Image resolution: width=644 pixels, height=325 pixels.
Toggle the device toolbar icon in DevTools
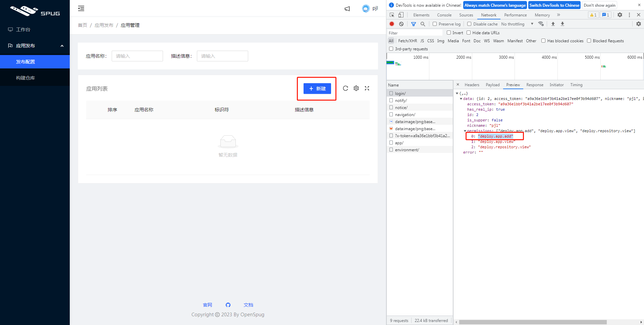[401, 15]
